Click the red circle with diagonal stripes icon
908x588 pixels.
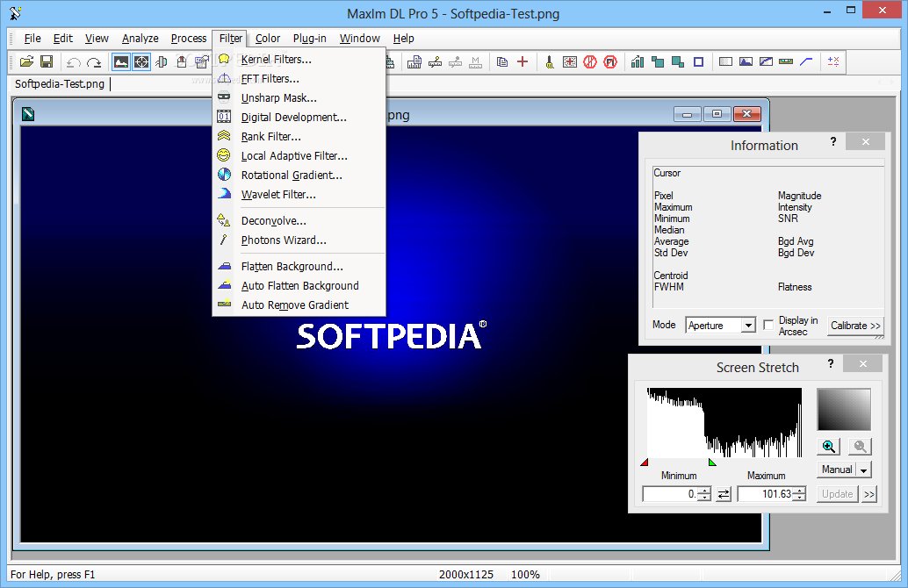590,62
